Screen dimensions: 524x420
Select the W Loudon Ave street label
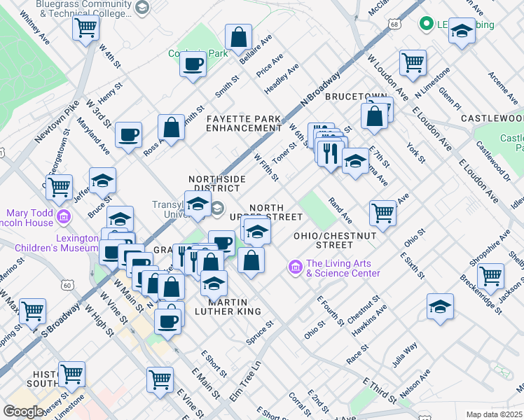click(388, 78)
